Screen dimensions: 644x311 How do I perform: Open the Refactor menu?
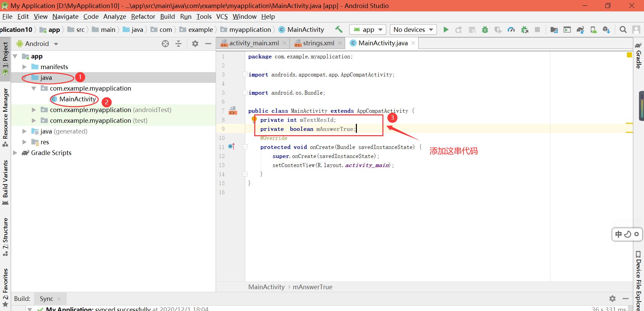(143, 16)
